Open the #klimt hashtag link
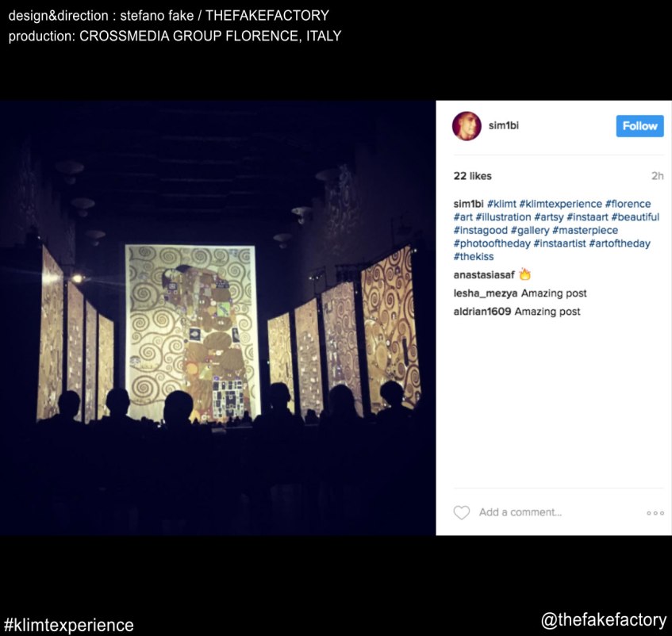Viewport: 672px width, 636px height. pyautogui.click(x=501, y=204)
